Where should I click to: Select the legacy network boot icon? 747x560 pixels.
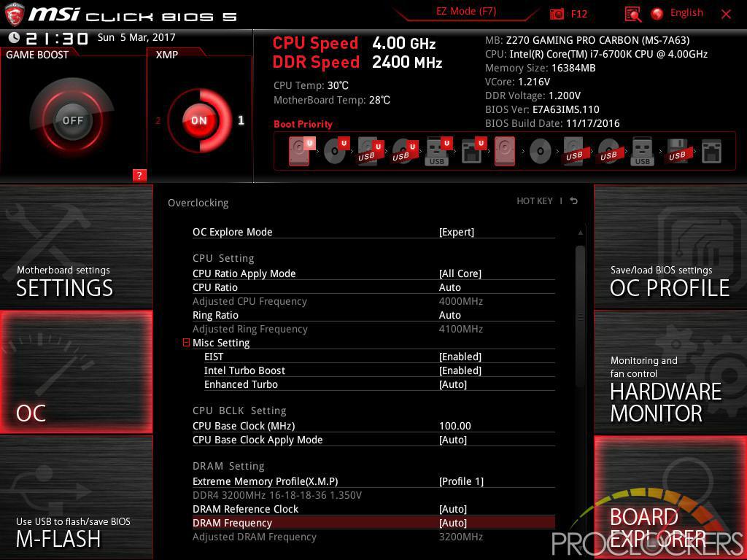pos(712,152)
